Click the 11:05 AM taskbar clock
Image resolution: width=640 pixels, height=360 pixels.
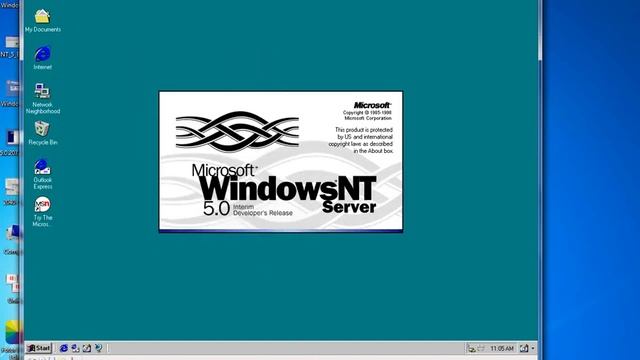(x=502, y=349)
